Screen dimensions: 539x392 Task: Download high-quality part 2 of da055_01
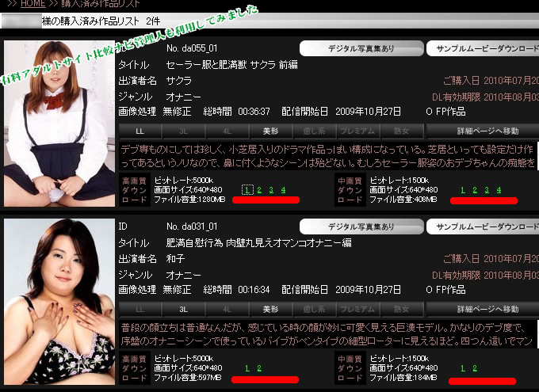click(x=259, y=190)
